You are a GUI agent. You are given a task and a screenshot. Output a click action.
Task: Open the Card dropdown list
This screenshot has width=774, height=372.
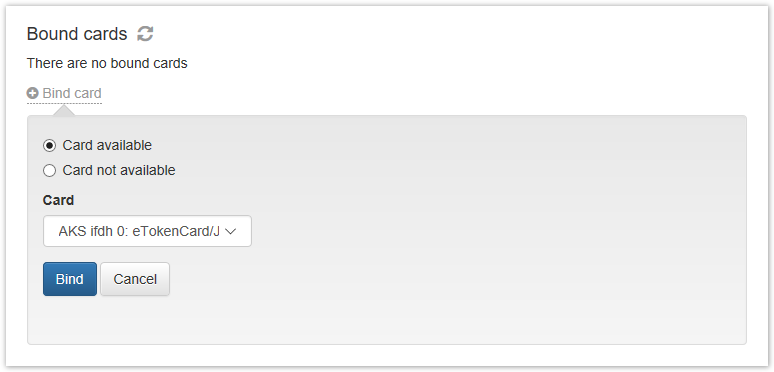(147, 231)
